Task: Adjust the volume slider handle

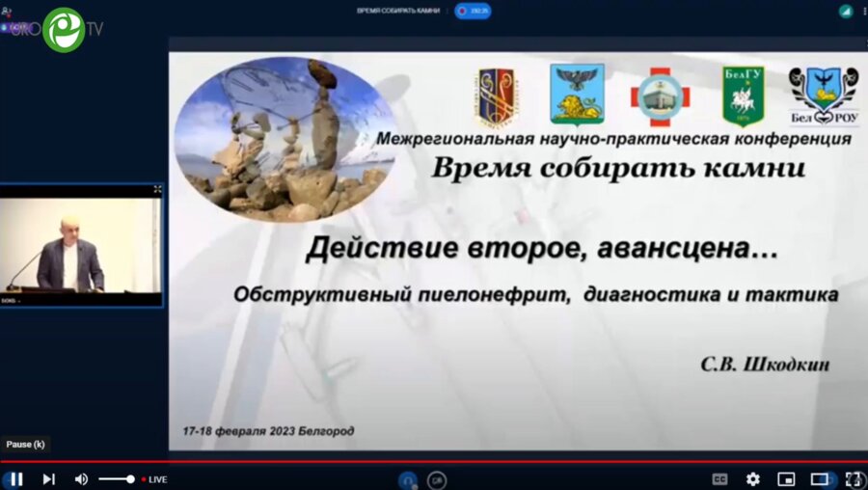Action: (x=130, y=479)
